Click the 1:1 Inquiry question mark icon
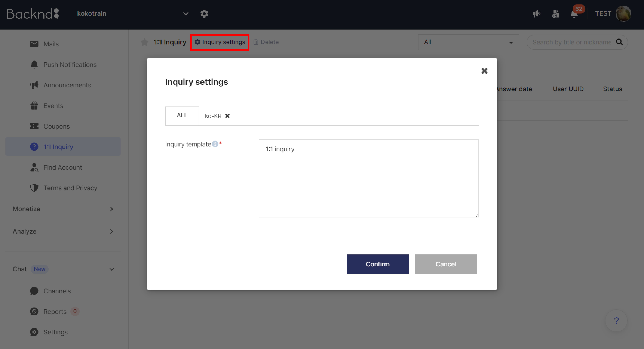Viewport: 644px width, 349px height. [34, 147]
